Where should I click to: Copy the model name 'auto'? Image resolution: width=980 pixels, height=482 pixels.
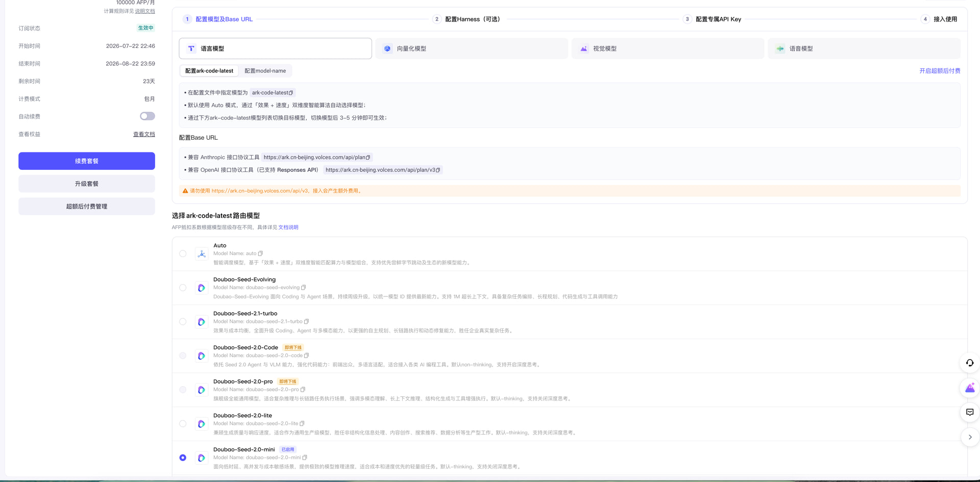(260, 253)
